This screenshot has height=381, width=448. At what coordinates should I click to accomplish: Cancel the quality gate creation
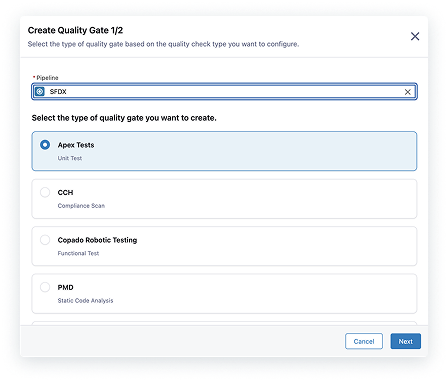[x=364, y=341]
